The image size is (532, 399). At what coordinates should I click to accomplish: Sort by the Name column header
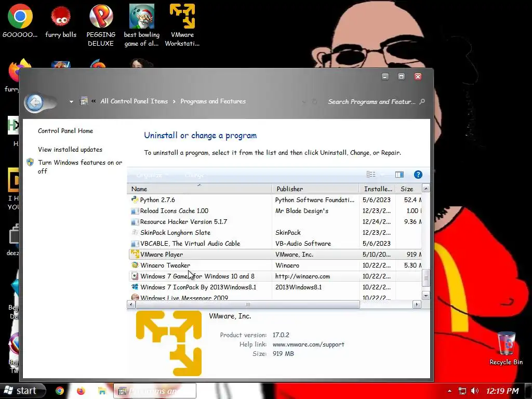(x=200, y=189)
